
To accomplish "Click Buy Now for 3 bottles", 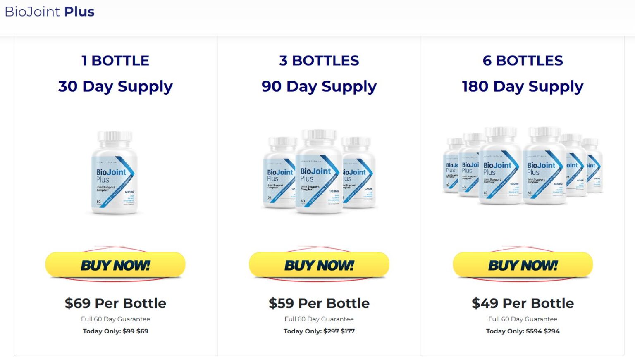I will pos(319,265).
